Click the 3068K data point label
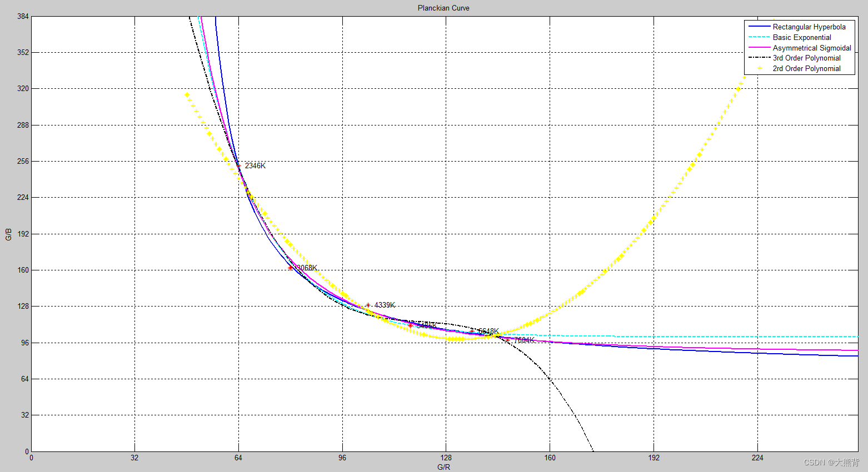 coord(306,268)
